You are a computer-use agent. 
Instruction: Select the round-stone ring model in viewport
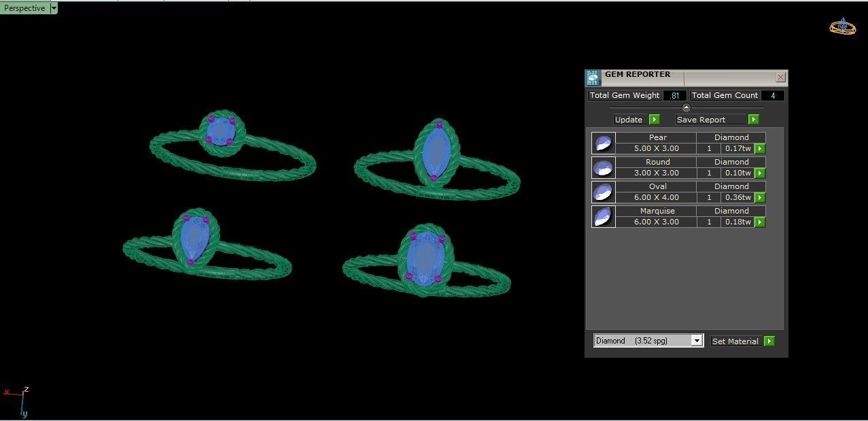[232, 146]
